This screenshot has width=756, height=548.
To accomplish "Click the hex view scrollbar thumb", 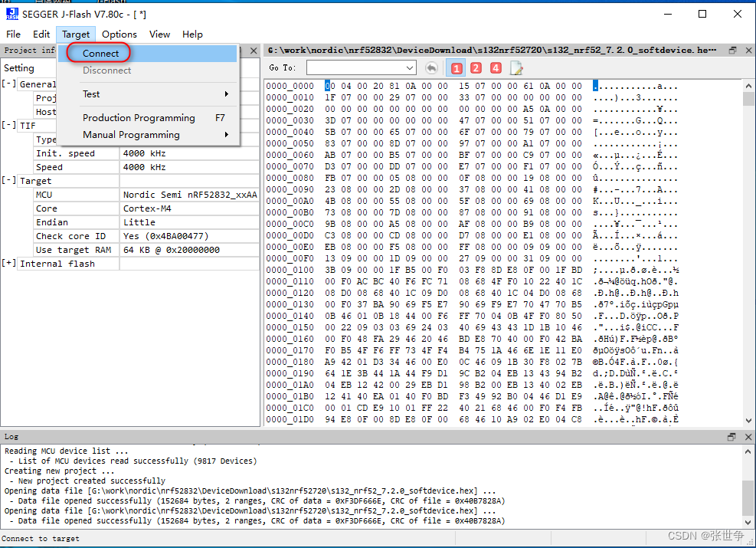I will [748, 98].
